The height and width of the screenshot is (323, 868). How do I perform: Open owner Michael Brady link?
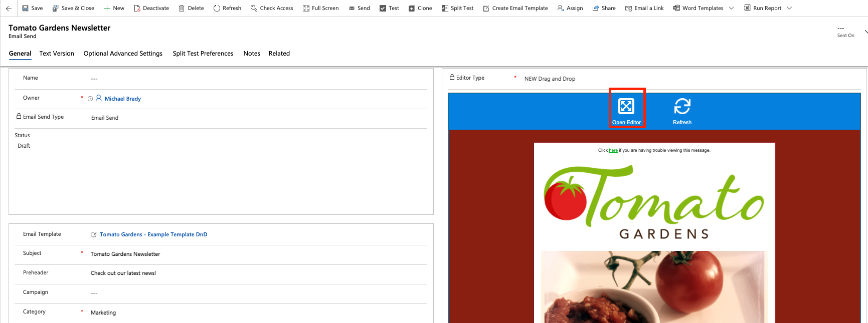point(123,99)
